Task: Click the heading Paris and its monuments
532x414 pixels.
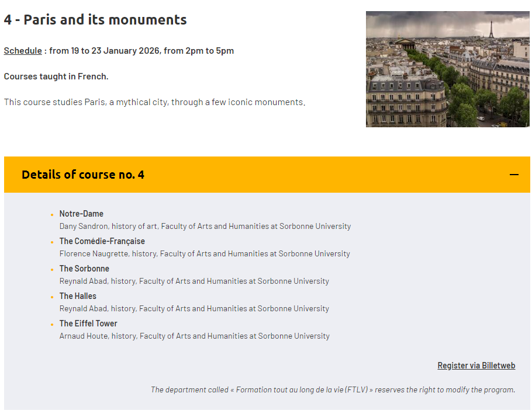Action: pos(95,20)
